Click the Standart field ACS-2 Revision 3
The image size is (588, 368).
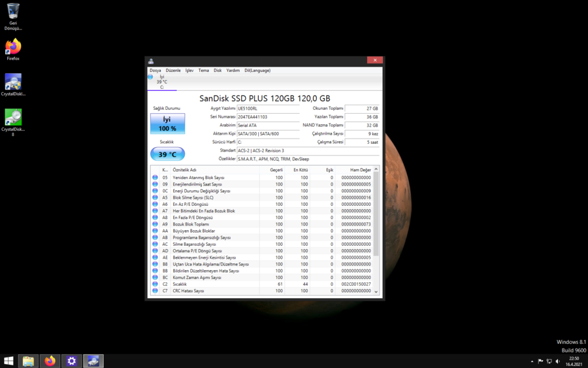point(308,150)
